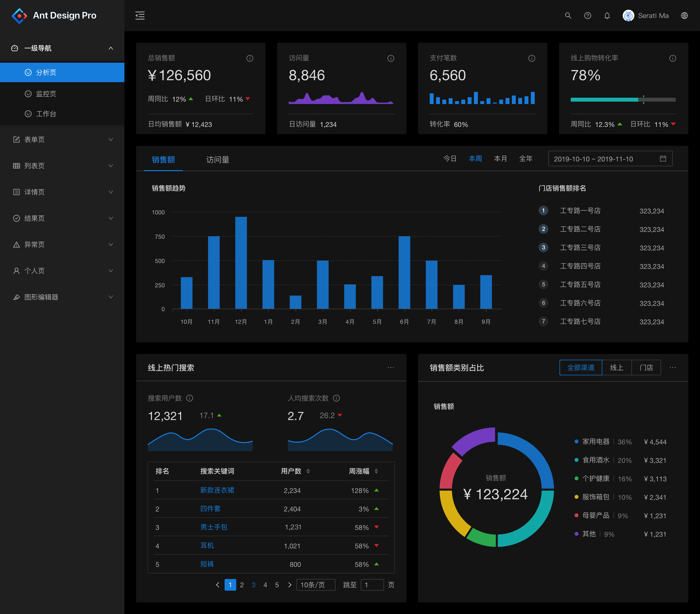Click the 线上购物转化率 progress bar
Viewport: 700px width, 614px height.
pyautogui.click(x=623, y=100)
